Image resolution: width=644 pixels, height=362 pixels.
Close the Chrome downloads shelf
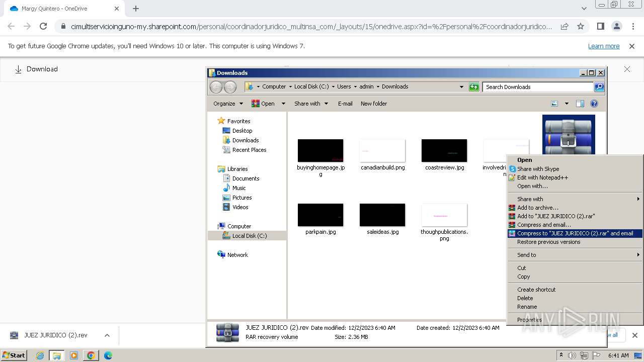pyautogui.click(x=635, y=335)
